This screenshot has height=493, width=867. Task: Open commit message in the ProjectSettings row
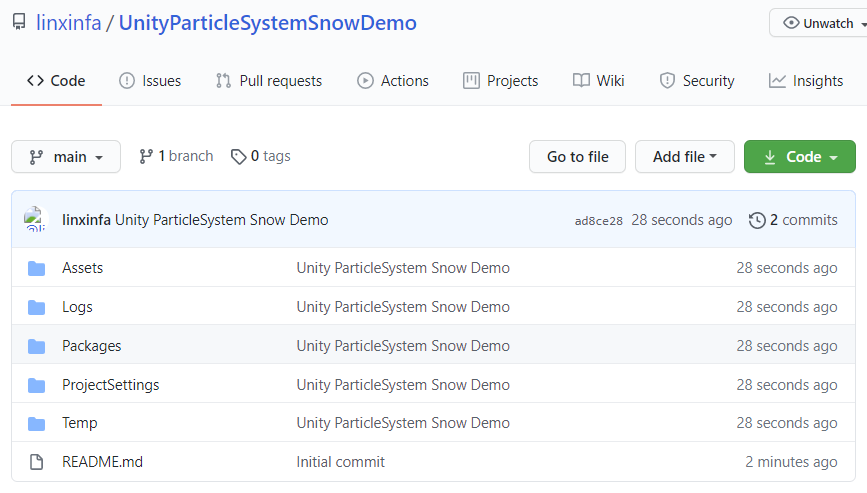(403, 385)
